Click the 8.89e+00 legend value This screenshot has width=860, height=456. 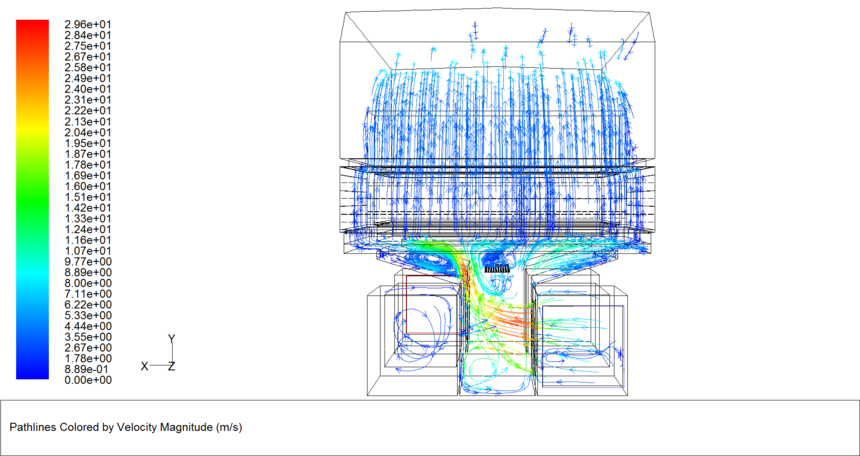pyautogui.click(x=88, y=273)
